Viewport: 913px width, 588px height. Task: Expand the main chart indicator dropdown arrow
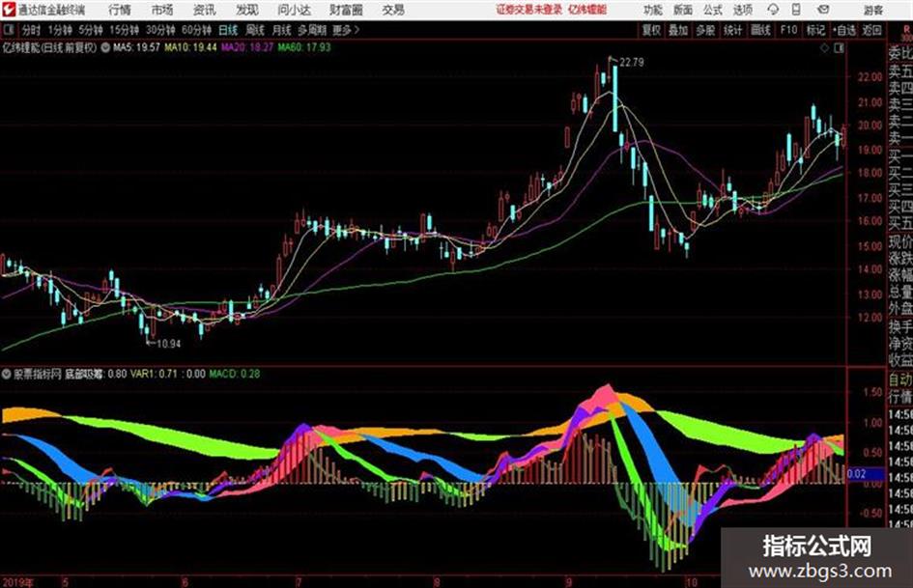click(105, 48)
